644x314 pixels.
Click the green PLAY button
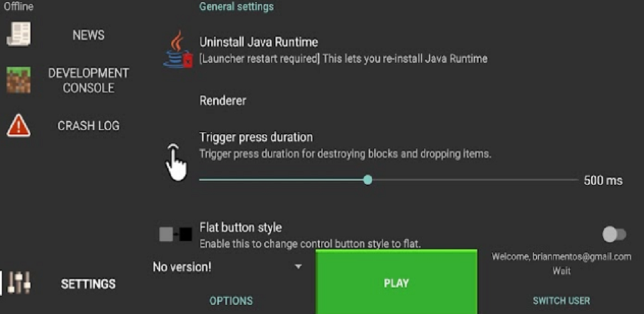(x=396, y=282)
